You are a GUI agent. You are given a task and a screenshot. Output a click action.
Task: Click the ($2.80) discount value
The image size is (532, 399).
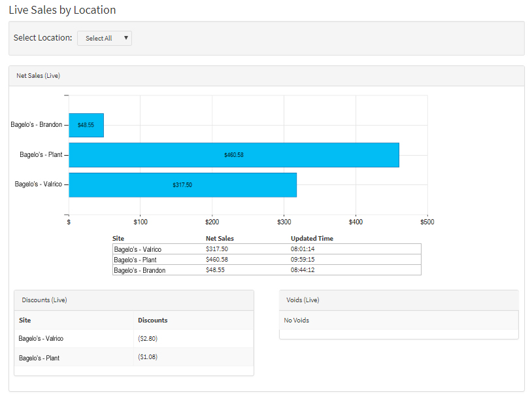[x=148, y=339]
